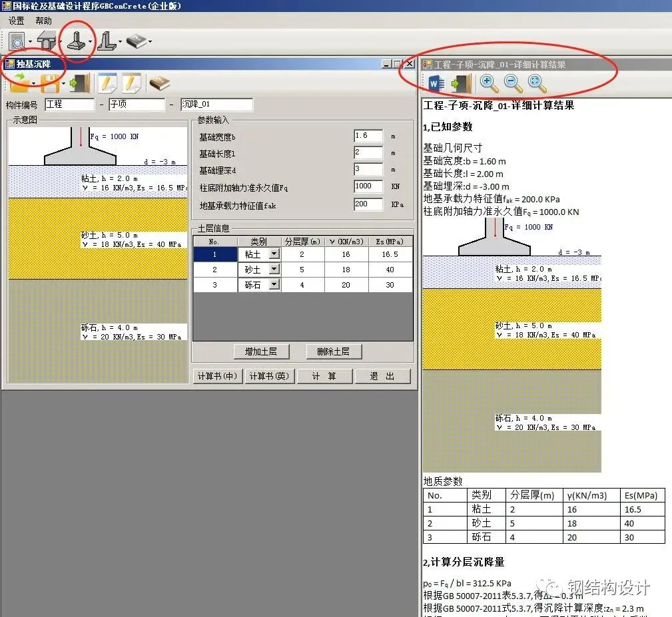672x617 pixels.
Task: Click the 计 算 button
Action: click(324, 376)
